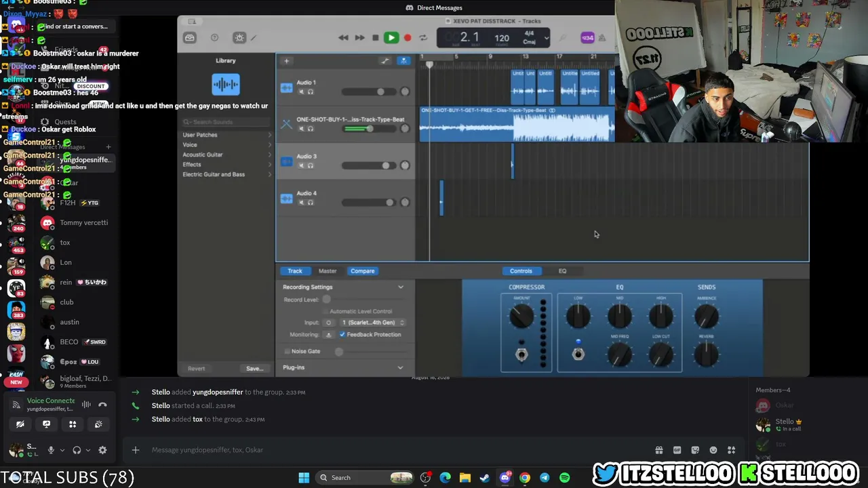The height and width of the screenshot is (488, 868).
Task: Start recording with the red Record button
Action: [408, 38]
